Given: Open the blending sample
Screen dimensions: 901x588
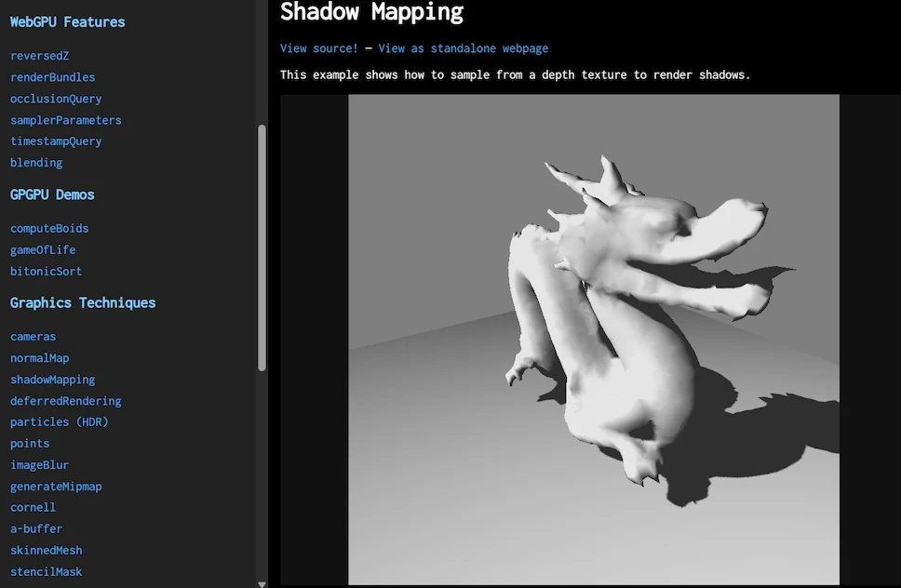Looking at the screenshot, I should [x=36, y=163].
